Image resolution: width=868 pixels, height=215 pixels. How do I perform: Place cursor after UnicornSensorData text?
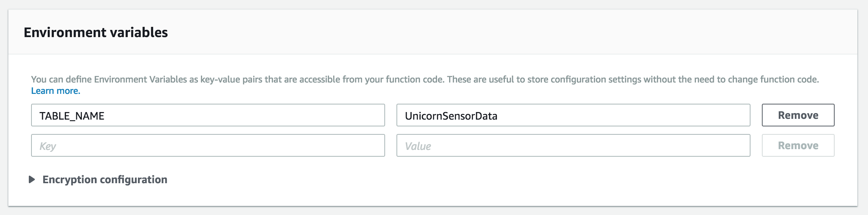pos(498,116)
